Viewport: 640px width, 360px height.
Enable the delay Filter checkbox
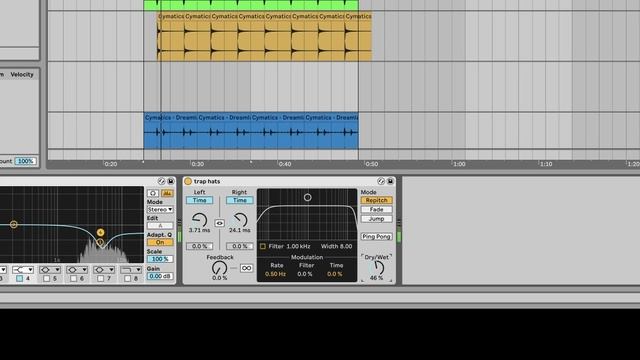click(x=263, y=246)
